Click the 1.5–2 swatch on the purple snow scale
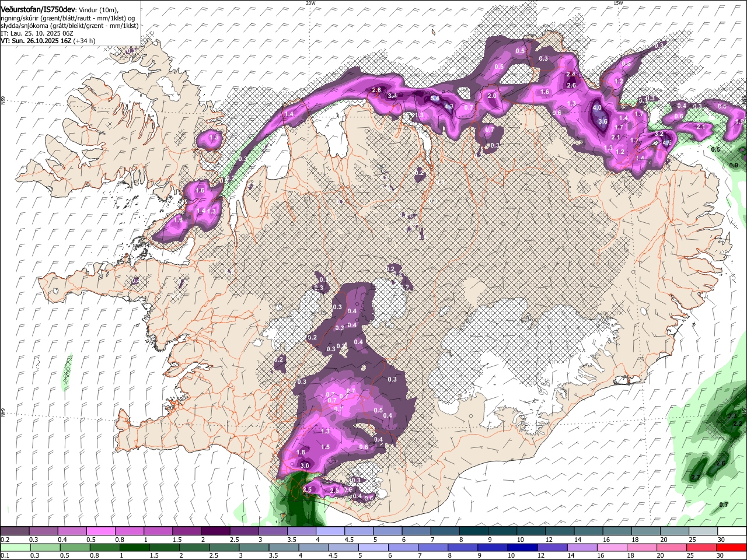 pos(186,531)
